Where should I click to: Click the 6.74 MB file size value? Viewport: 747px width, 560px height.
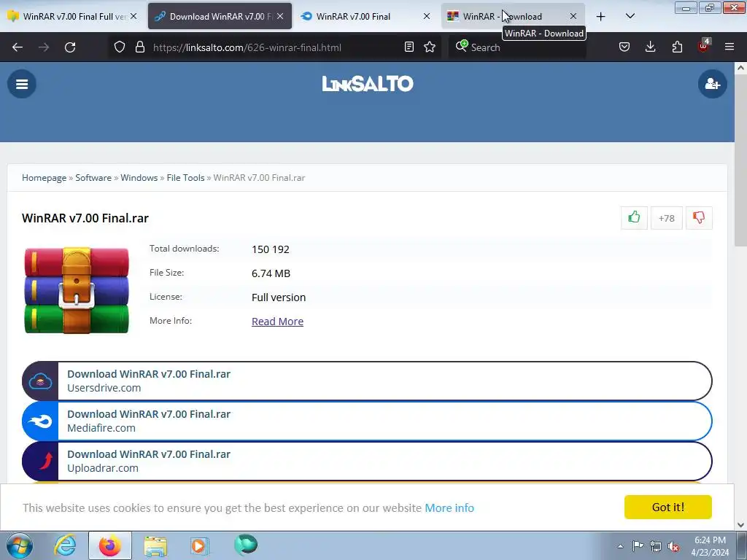tap(271, 273)
